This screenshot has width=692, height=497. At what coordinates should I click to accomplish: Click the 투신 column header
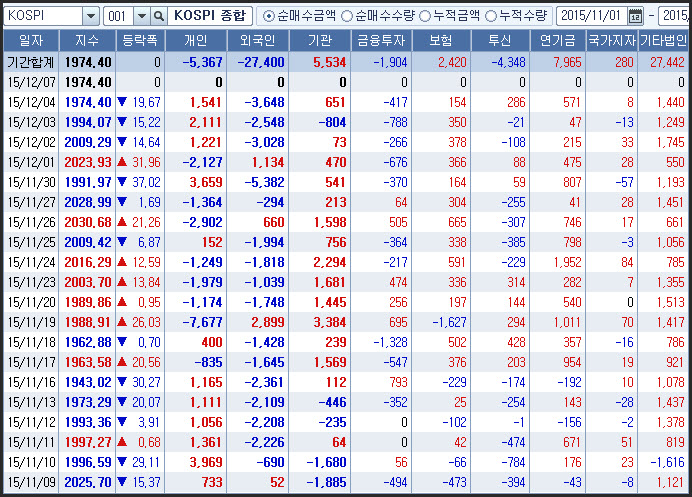coord(500,41)
